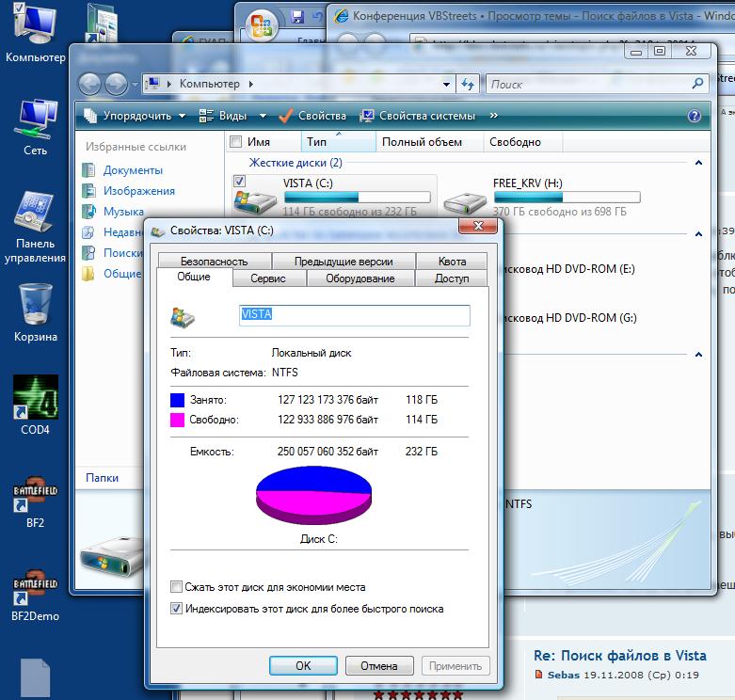Screen dimensions: 735x700
Task: Click the save icon in Office quick toolbar
Action: click(x=297, y=17)
